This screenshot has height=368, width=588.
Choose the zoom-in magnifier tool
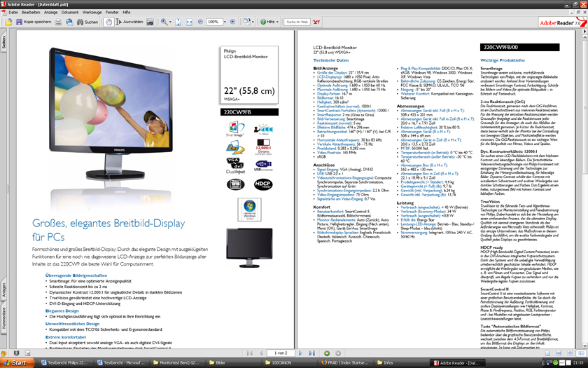point(164,22)
